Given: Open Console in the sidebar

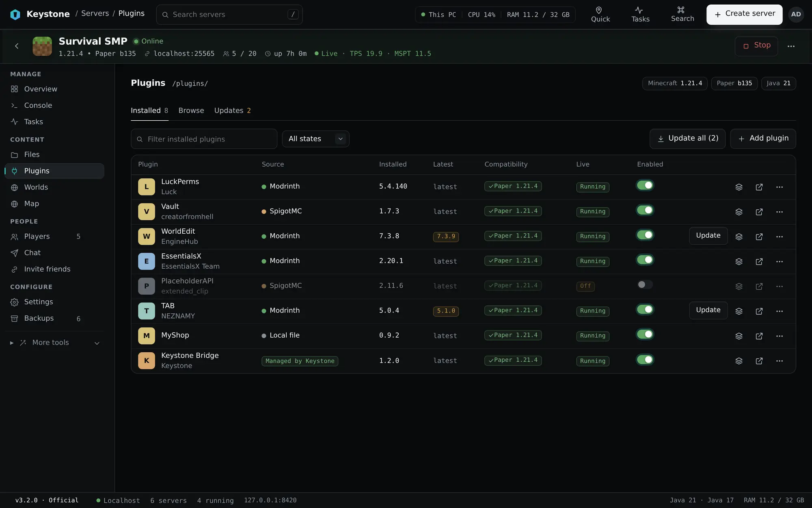Looking at the screenshot, I should point(54,106).
